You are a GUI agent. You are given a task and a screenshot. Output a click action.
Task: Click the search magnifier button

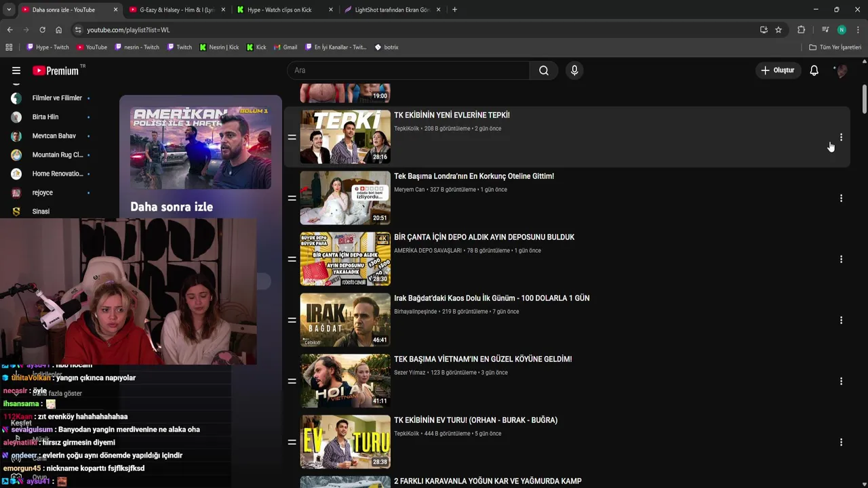[x=544, y=70]
